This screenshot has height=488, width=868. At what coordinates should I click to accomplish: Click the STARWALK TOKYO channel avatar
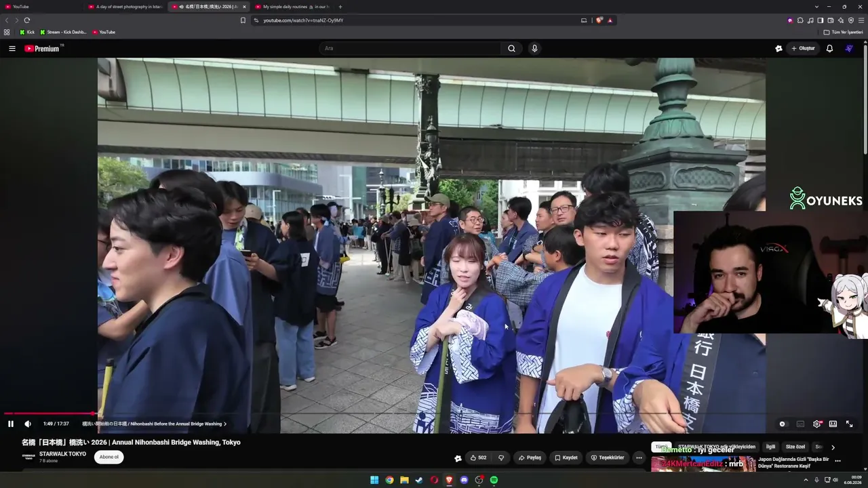28,457
